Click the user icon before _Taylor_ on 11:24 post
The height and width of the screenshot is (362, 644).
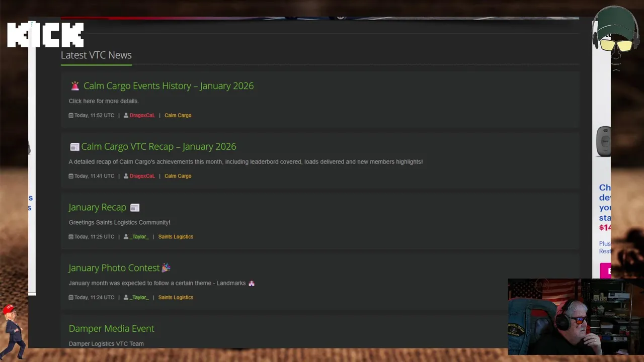point(126,298)
